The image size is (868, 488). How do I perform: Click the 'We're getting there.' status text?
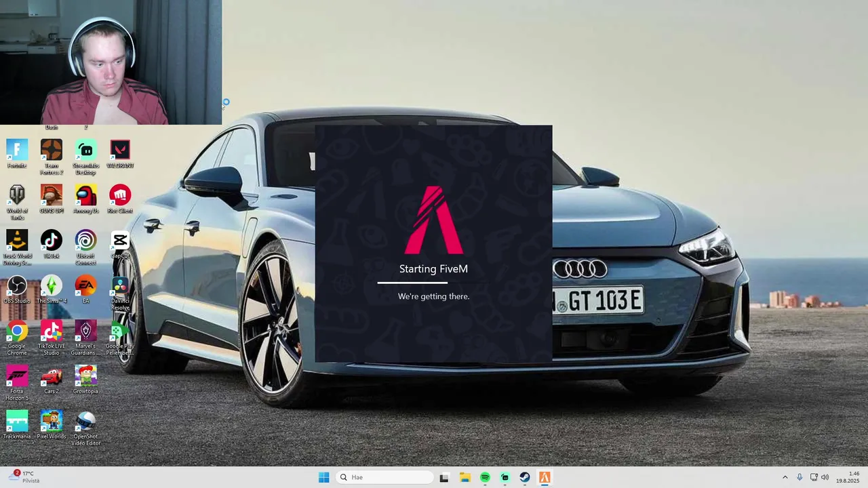433,296
